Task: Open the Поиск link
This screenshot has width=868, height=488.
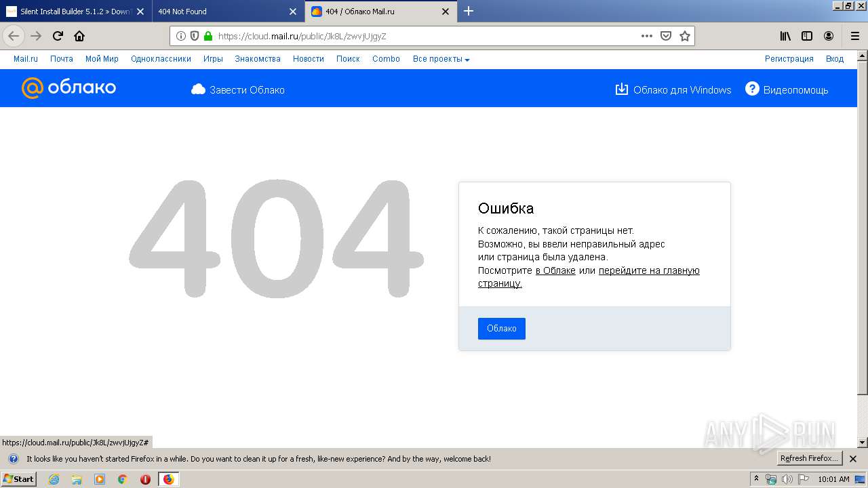Action: click(348, 59)
